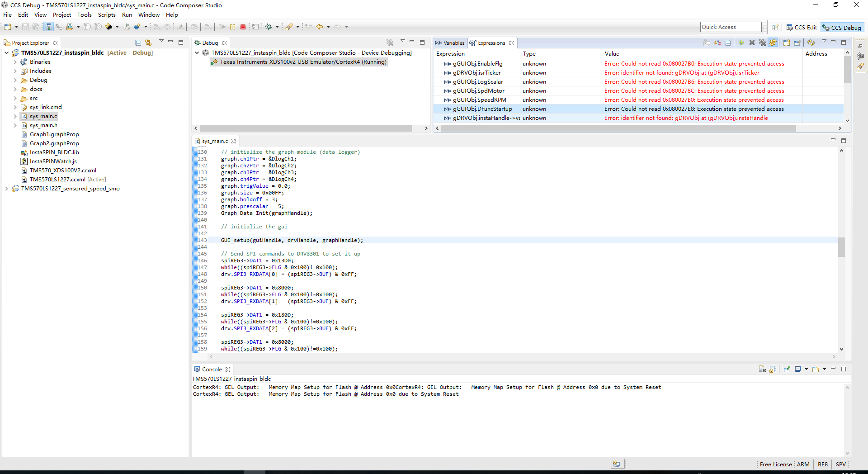Click the code editor vertical scrollbar thumb
868x474 pixels.
(x=841, y=247)
